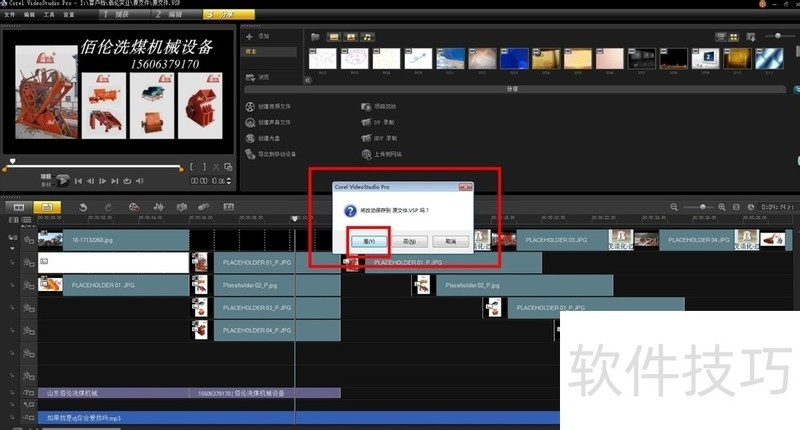Viewport: 800px width, 430px height.
Task: Open the 工具 menu
Action: pos(47,16)
